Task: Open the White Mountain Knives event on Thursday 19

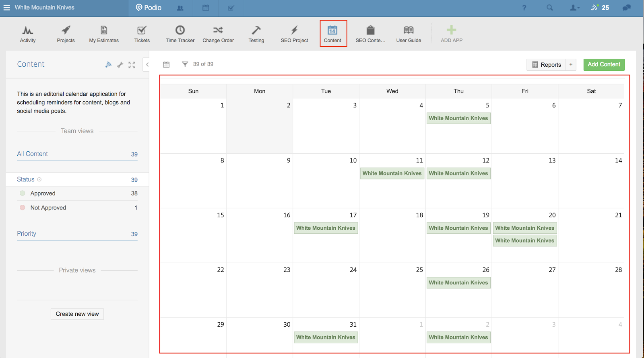Action: [458, 228]
